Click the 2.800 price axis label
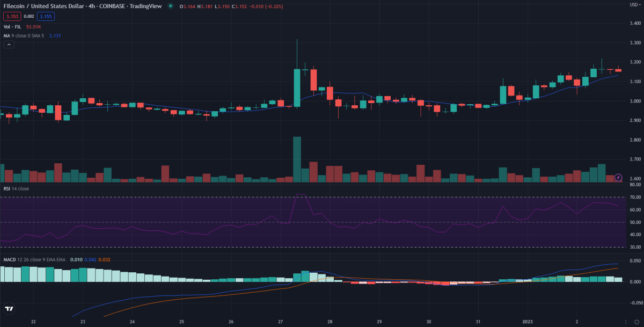The height and width of the screenshot is (327, 644). pyautogui.click(x=634, y=140)
